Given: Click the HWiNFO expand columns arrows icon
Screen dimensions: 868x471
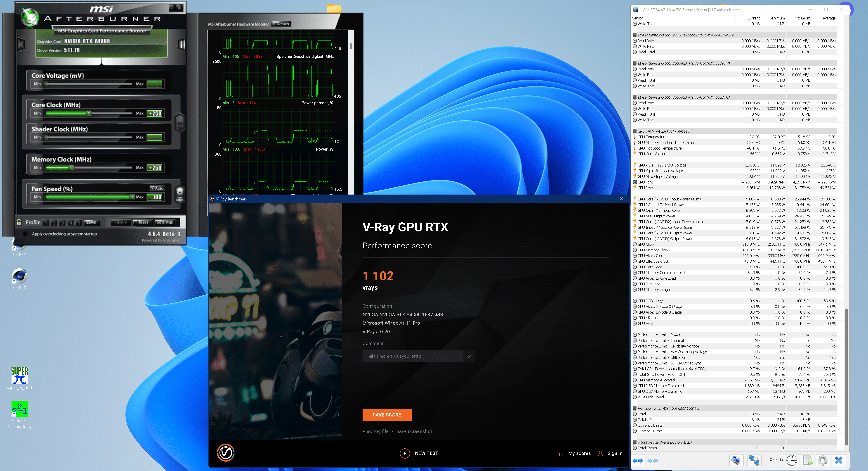Looking at the screenshot, I should (638, 461).
